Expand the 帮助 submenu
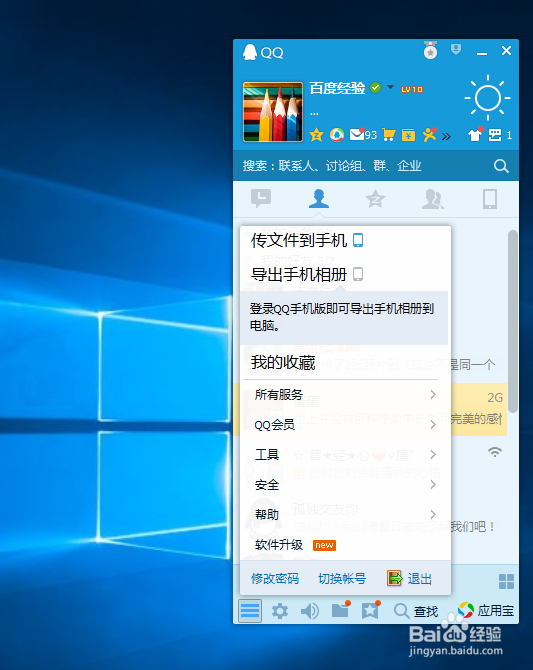Viewport: 533px width, 670px height. [x=345, y=514]
